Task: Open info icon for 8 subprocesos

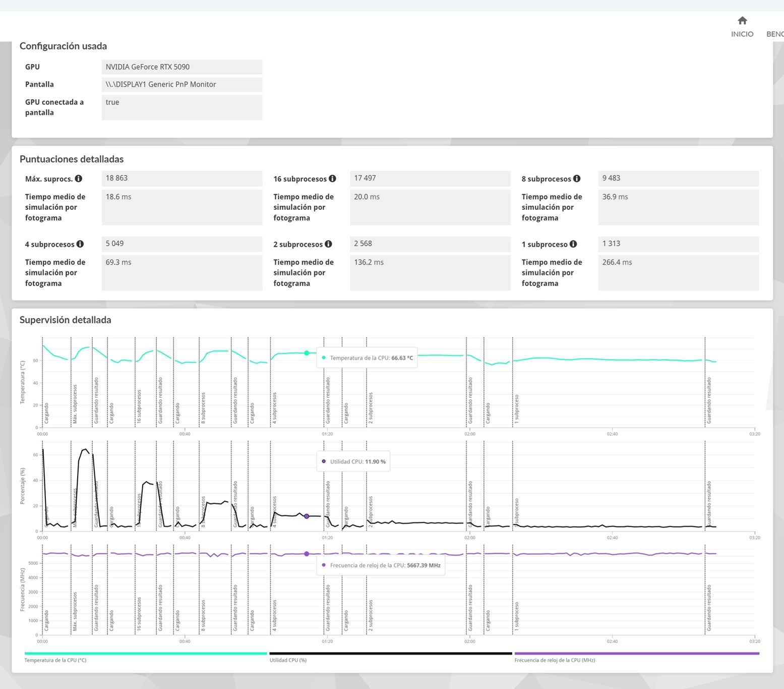Action: (577, 179)
